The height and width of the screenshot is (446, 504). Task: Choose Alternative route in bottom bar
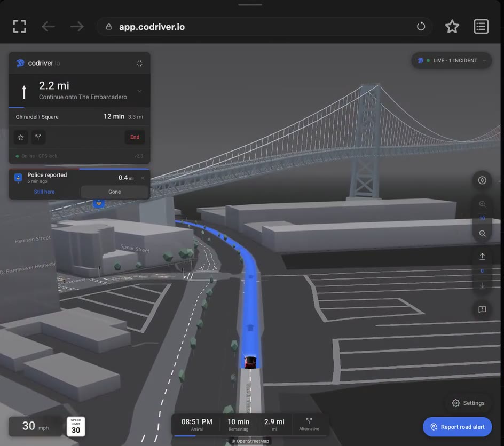pos(309,424)
